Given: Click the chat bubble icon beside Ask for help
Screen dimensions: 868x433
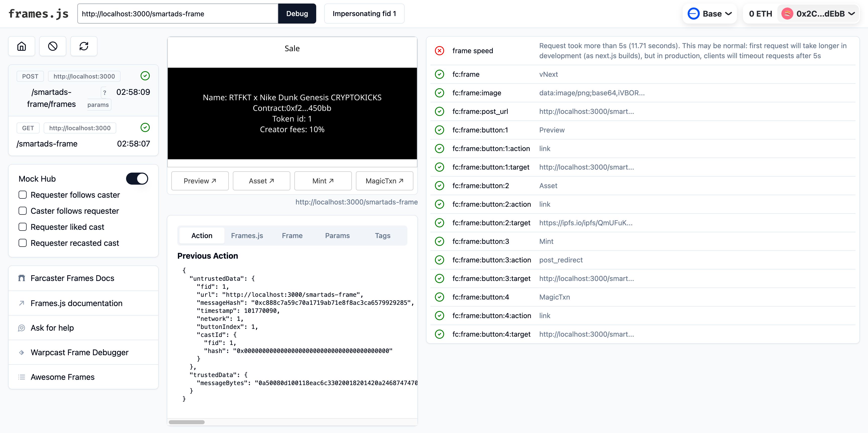Looking at the screenshot, I should pos(22,328).
